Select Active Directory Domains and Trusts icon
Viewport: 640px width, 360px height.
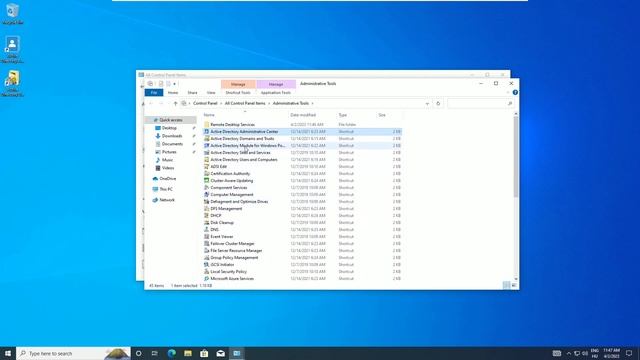point(207,138)
